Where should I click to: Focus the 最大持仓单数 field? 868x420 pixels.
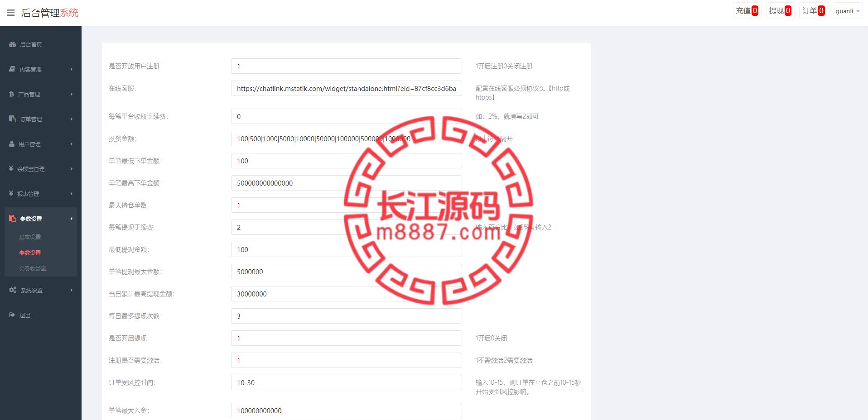[347, 205]
